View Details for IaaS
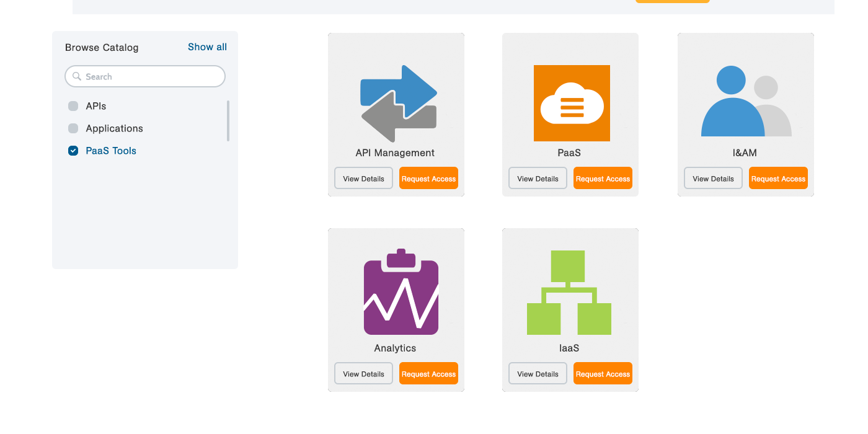Screen dimensions: 868x434 [x=538, y=374]
